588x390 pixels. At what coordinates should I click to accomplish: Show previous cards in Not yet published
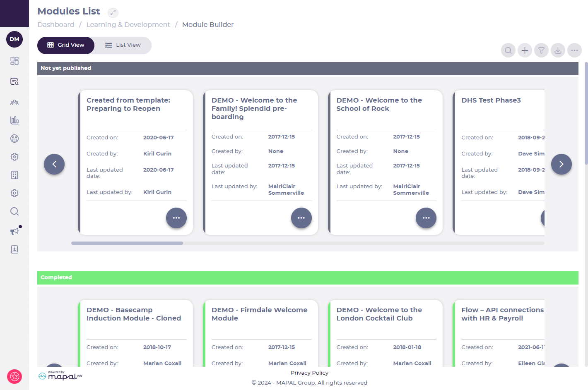pos(54,164)
